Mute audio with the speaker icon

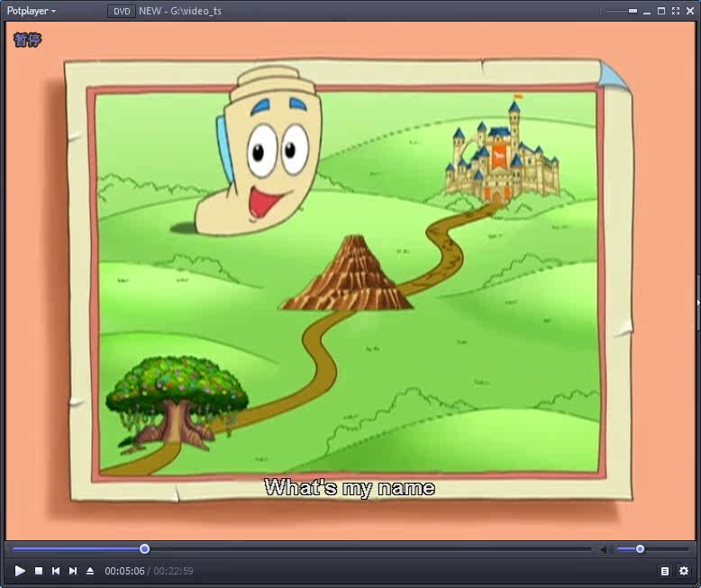pyautogui.click(x=605, y=549)
